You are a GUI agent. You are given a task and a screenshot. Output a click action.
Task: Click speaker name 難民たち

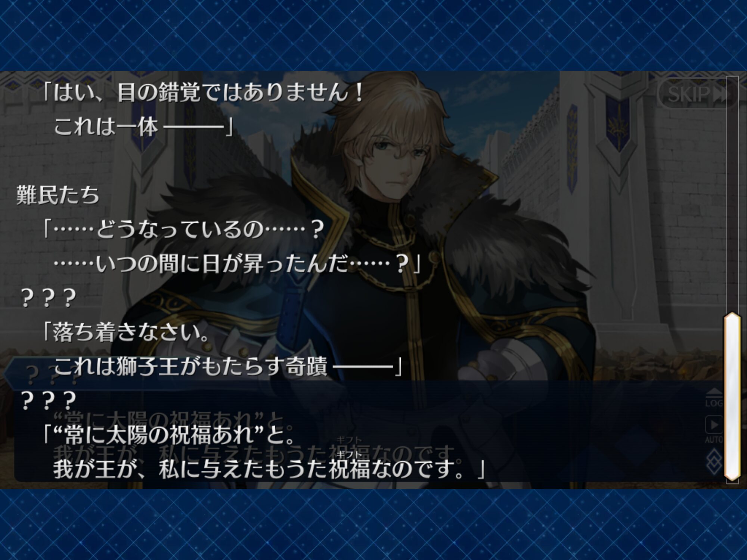click(x=58, y=195)
